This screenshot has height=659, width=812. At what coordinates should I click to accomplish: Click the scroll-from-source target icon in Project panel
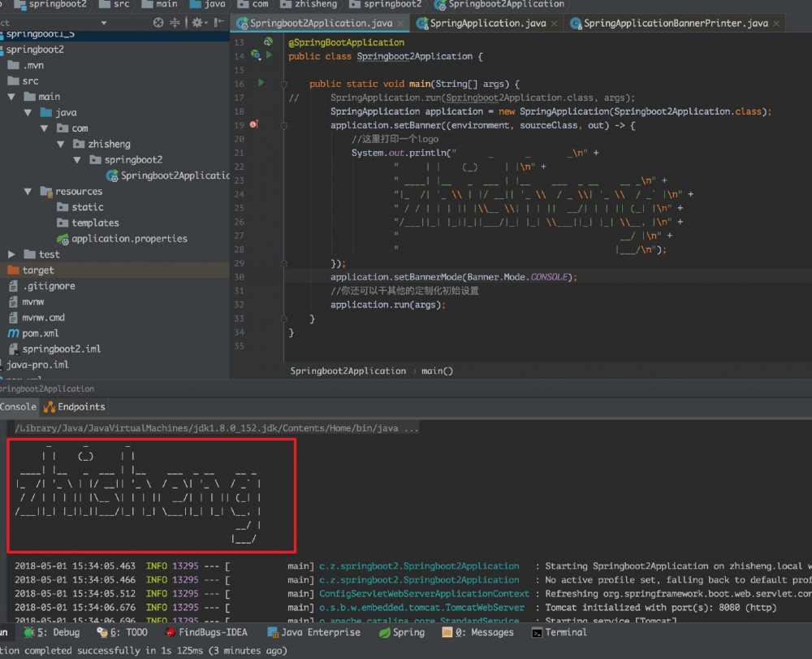pos(158,23)
